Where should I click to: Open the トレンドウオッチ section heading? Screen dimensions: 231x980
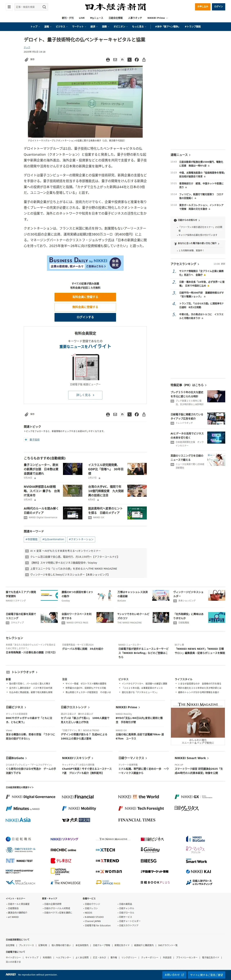coord(24,672)
